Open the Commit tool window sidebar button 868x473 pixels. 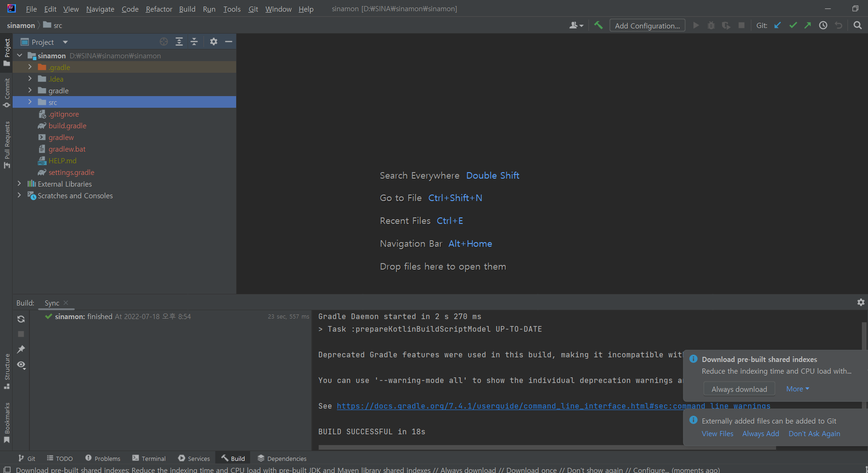[7, 92]
